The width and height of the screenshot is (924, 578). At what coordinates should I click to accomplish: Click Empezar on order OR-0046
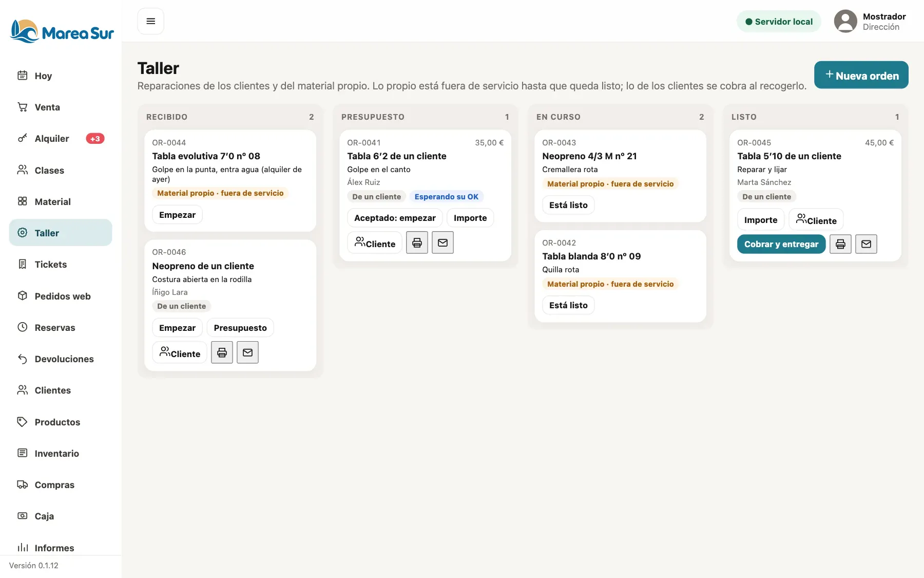(x=177, y=328)
